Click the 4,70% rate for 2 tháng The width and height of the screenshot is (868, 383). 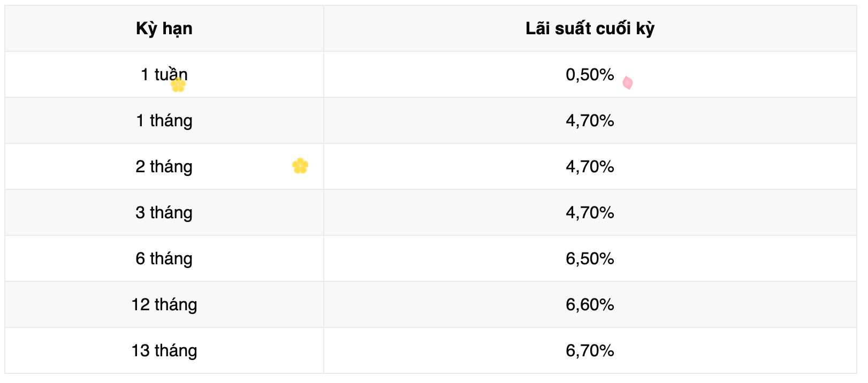tap(590, 166)
